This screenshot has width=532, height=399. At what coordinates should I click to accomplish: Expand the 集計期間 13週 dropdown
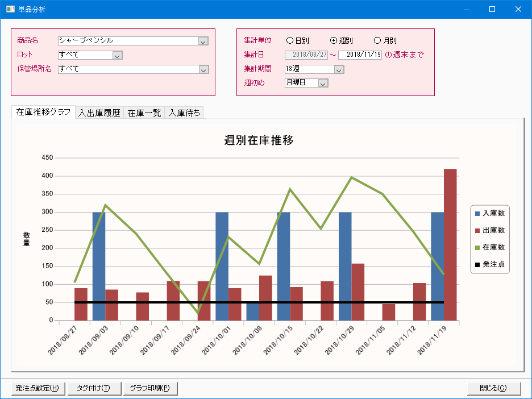click(x=339, y=69)
